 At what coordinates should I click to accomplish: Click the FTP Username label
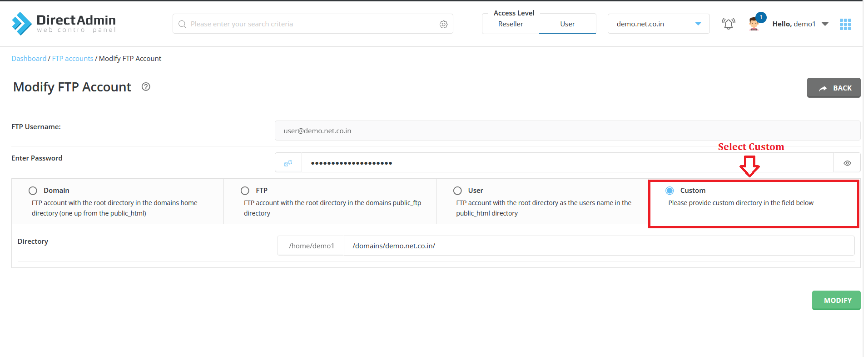pyautogui.click(x=36, y=127)
